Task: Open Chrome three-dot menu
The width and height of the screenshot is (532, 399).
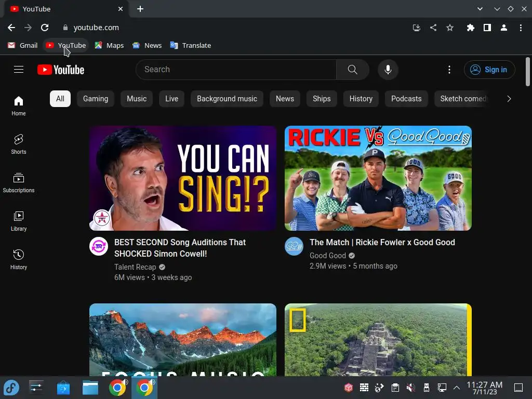Action: pyautogui.click(x=521, y=28)
